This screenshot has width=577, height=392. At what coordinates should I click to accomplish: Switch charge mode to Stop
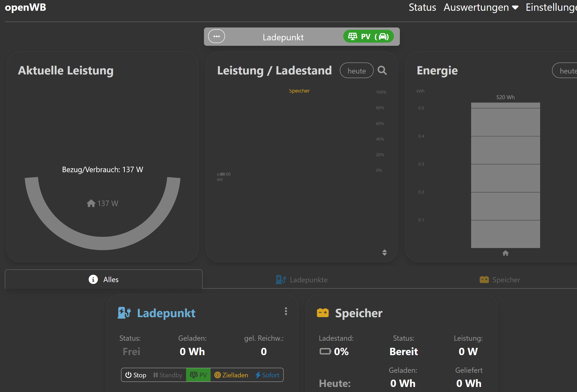pyautogui.click(x=136, y=375)
